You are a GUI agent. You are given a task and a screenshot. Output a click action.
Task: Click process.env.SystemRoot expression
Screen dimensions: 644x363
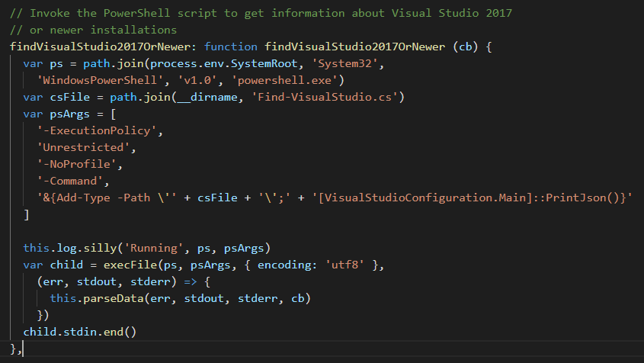224,64
